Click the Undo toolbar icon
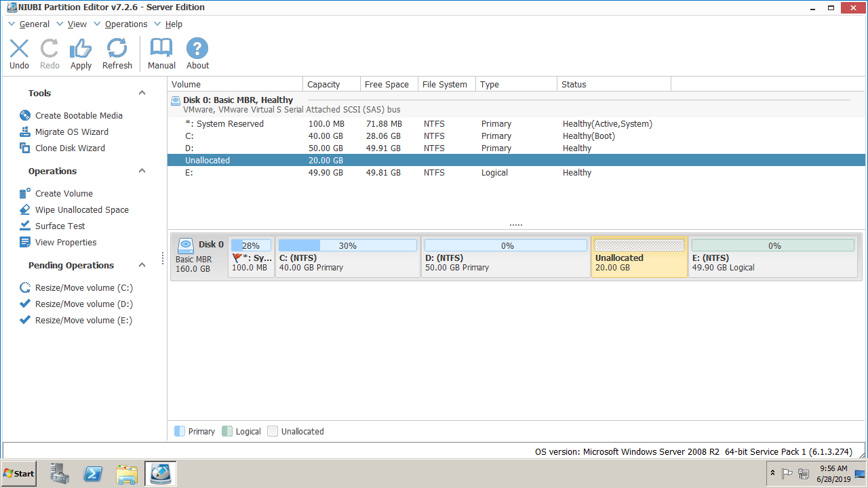 [19, 49]
